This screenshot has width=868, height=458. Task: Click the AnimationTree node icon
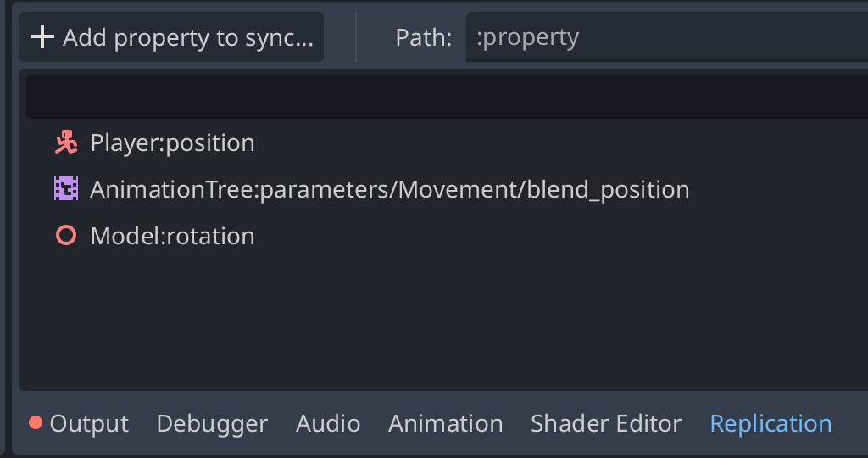pyautogui.click(x=66, y=189)
